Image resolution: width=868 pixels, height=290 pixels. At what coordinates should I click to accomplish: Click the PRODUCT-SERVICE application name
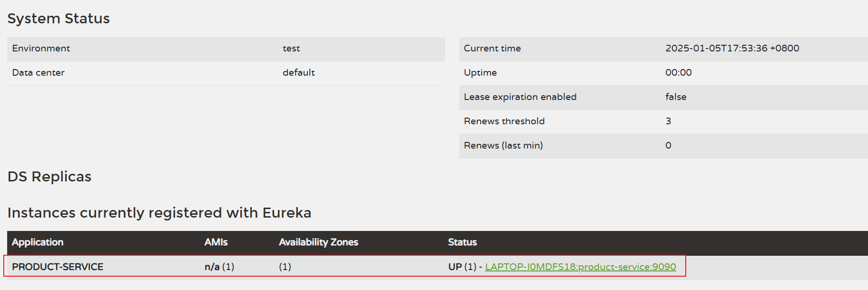click(58, 267)
